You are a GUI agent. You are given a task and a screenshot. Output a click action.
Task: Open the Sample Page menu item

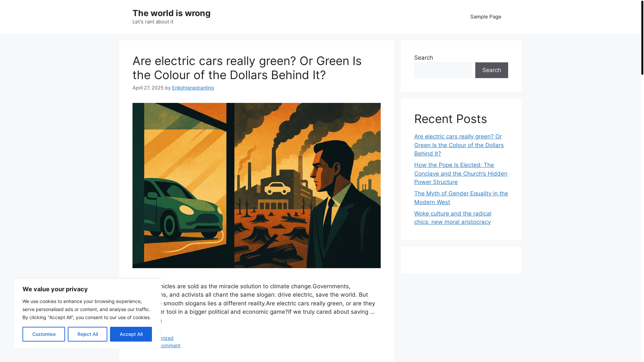(x=485, y=17)
